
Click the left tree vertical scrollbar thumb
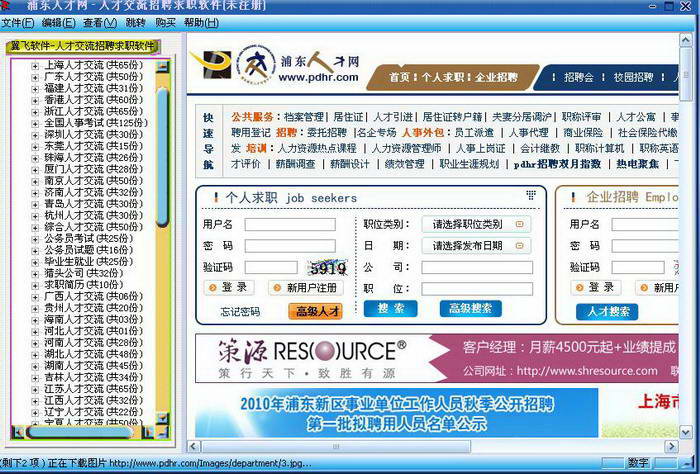[162, 156]
